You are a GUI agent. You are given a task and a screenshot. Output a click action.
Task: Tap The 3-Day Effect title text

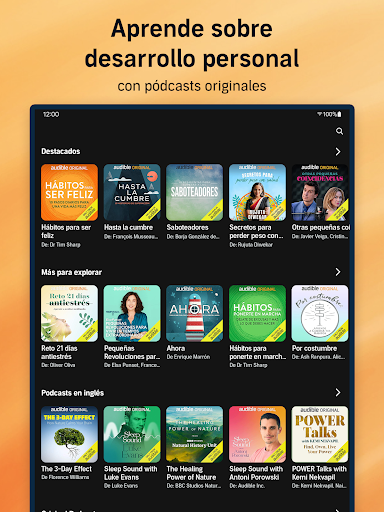[x=66, y=469]
